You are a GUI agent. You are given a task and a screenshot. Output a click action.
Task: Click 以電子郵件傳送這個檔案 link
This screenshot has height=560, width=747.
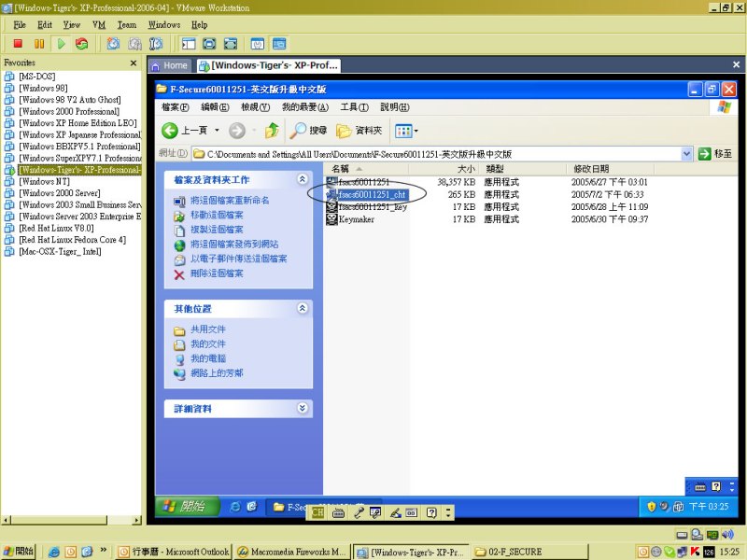tap(239, 259)
